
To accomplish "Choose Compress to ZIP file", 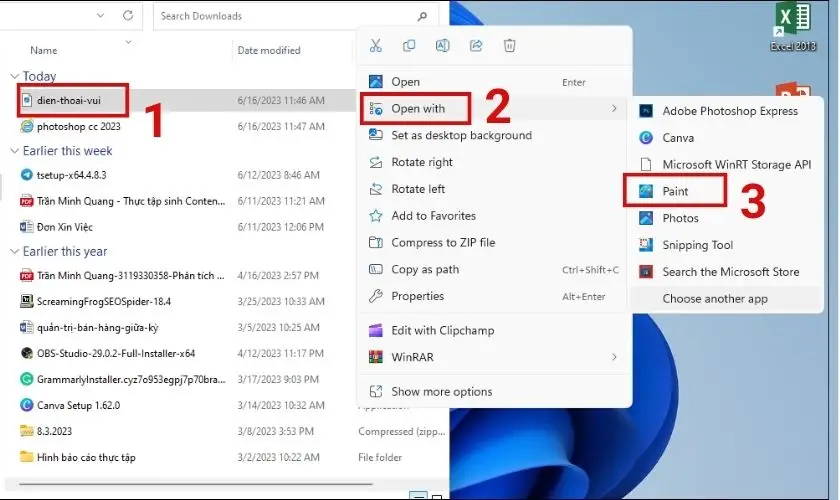I will pos(494,242).
